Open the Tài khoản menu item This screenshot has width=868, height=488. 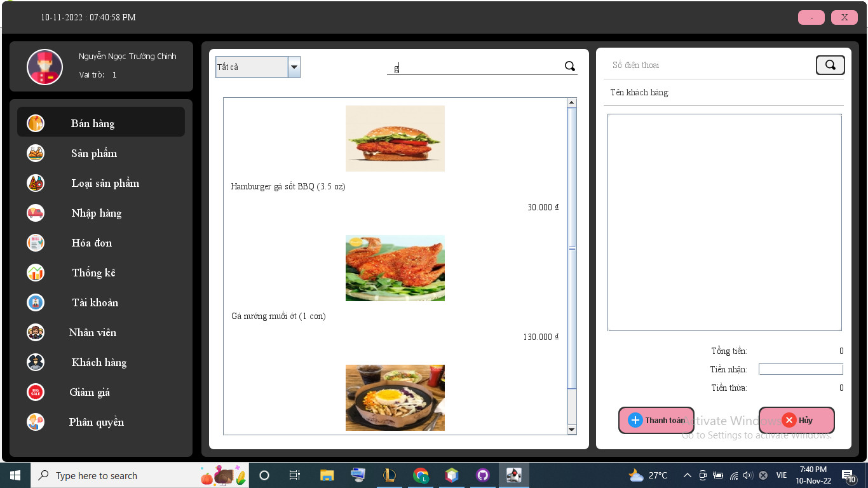[x=95, y=302]
